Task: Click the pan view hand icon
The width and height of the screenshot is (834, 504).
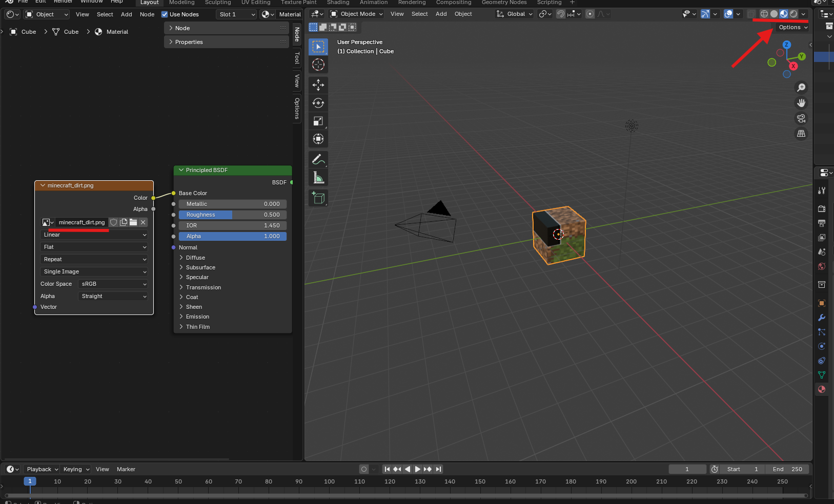Action: click(x=801, y=103)
